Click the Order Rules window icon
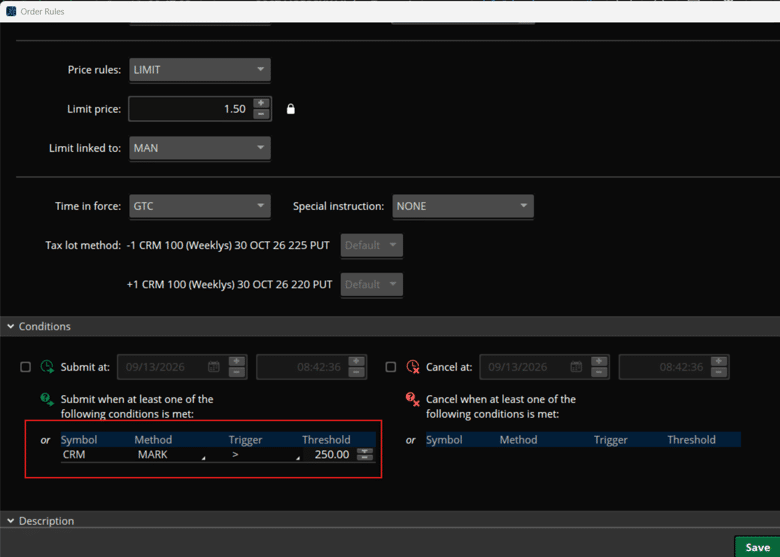 click(11, 11)
